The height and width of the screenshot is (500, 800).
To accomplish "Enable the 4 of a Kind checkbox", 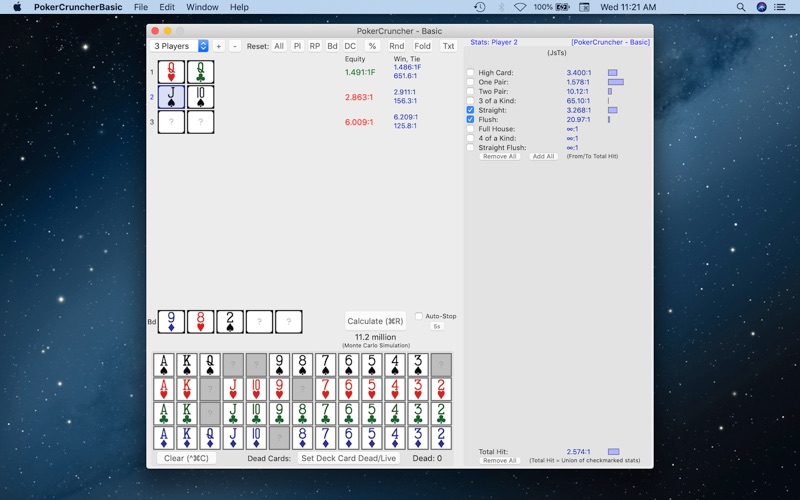I will 470,138.
